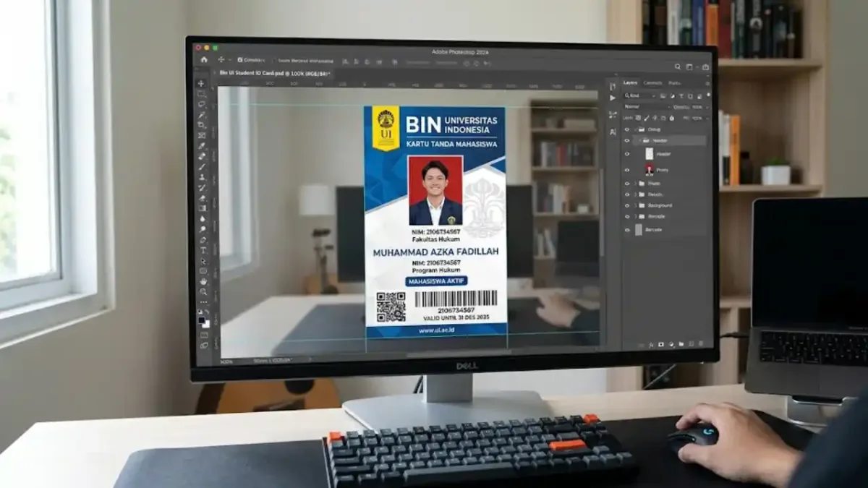Collapse the Header group chevron
The width and height of the screenshot is (868, 488).
(640, 140)
